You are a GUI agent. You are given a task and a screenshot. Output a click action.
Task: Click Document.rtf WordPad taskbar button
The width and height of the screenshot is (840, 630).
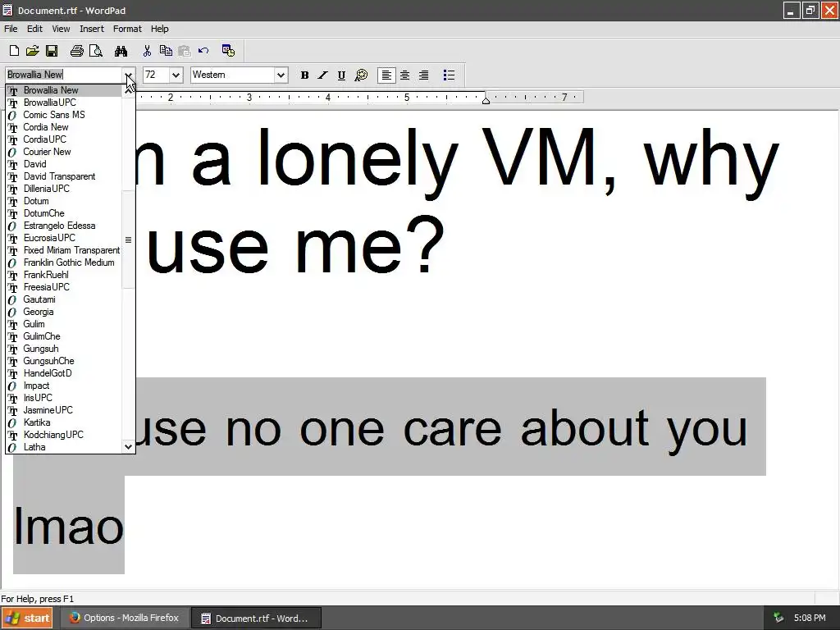coord(256,619)
